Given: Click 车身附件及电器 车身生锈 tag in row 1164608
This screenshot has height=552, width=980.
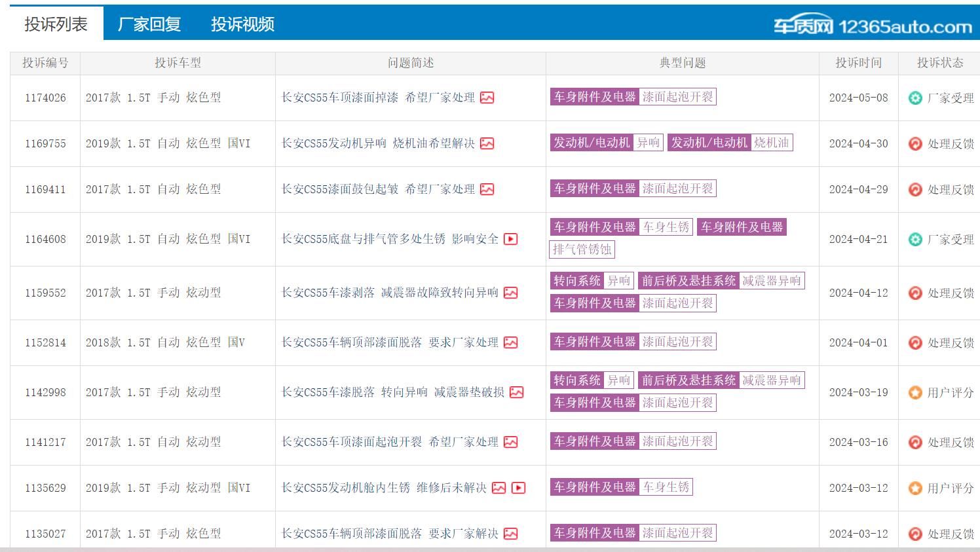Looking at the screenshot, I should (622, 227).
